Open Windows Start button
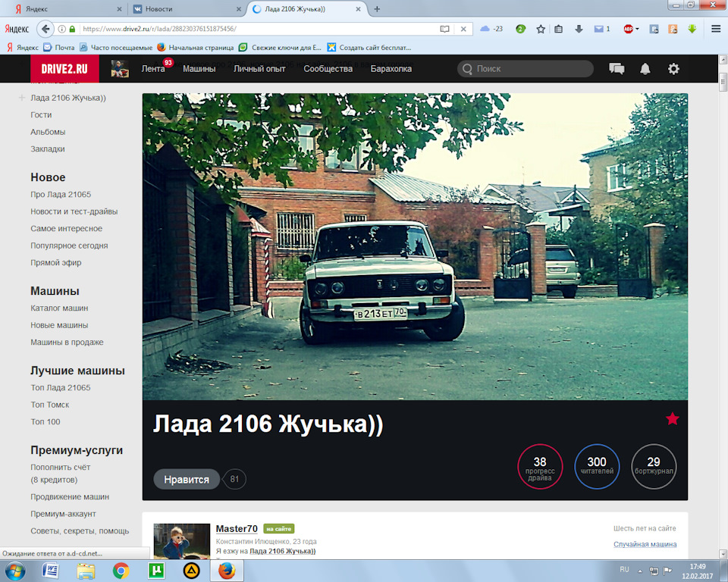This screenshot has width=728, height=582. [14, 571]
